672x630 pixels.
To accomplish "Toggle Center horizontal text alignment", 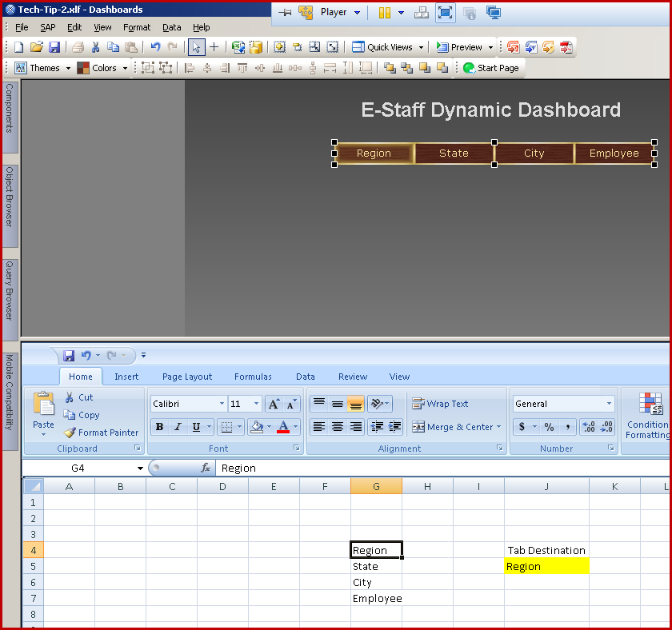I will click(x=338, y=427).
